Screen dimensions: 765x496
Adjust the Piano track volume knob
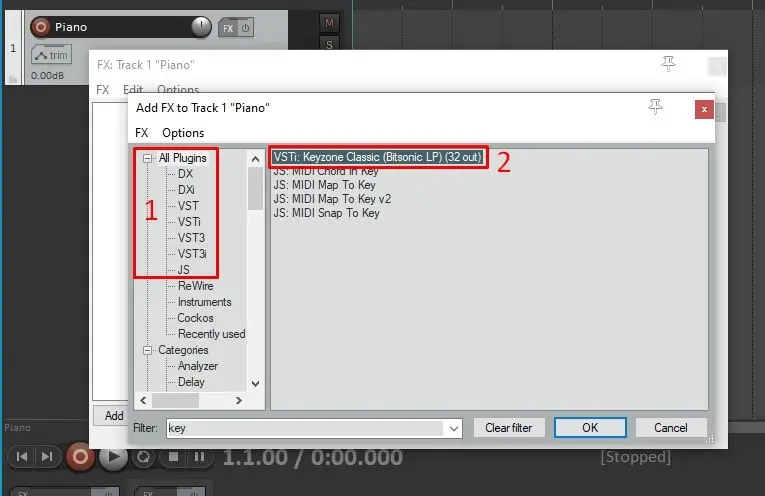pyautogui.click(x=201, y=26)
